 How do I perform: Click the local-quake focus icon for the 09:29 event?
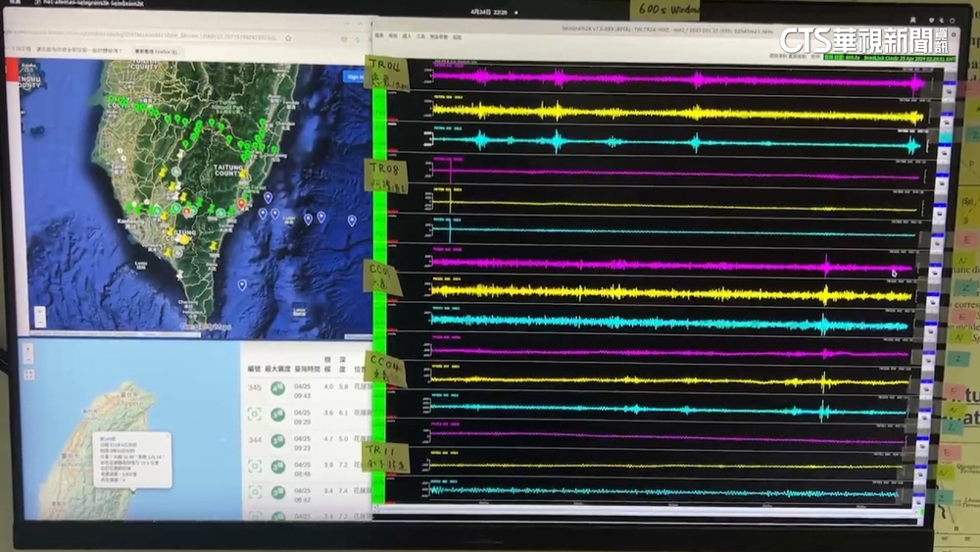tap(256, 415)
